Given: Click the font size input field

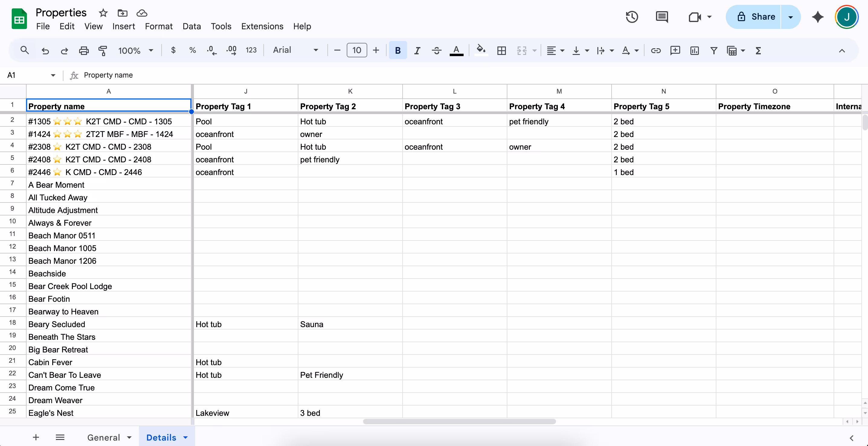Looking at the screenshot, I should 356,50.
